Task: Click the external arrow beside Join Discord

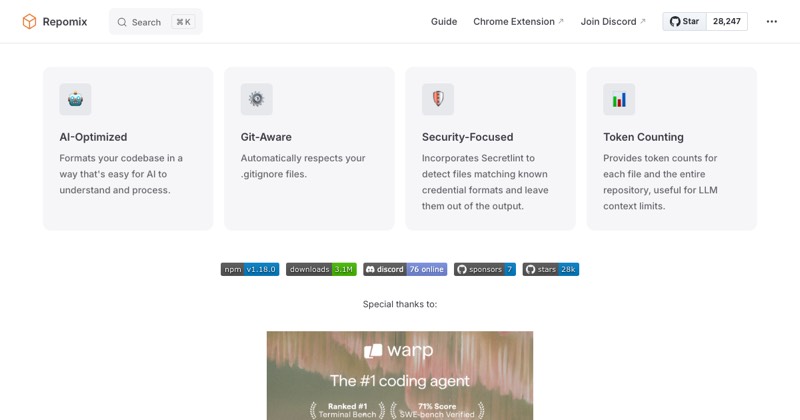Action: tap(643, 21)
